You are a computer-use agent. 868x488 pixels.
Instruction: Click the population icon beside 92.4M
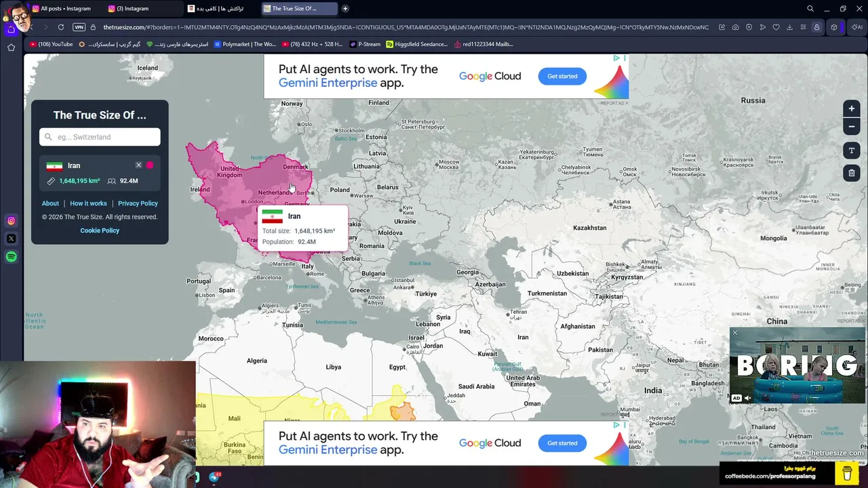[112, 181]
